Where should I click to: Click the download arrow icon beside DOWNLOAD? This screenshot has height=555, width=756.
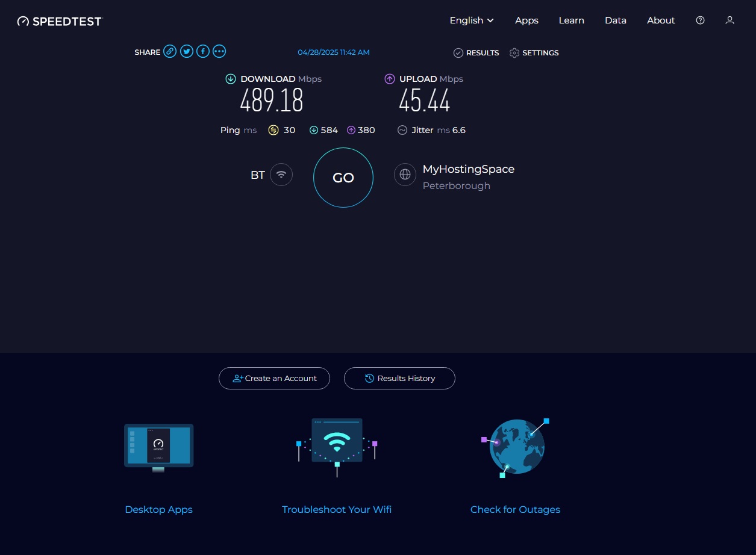point(231,79)
